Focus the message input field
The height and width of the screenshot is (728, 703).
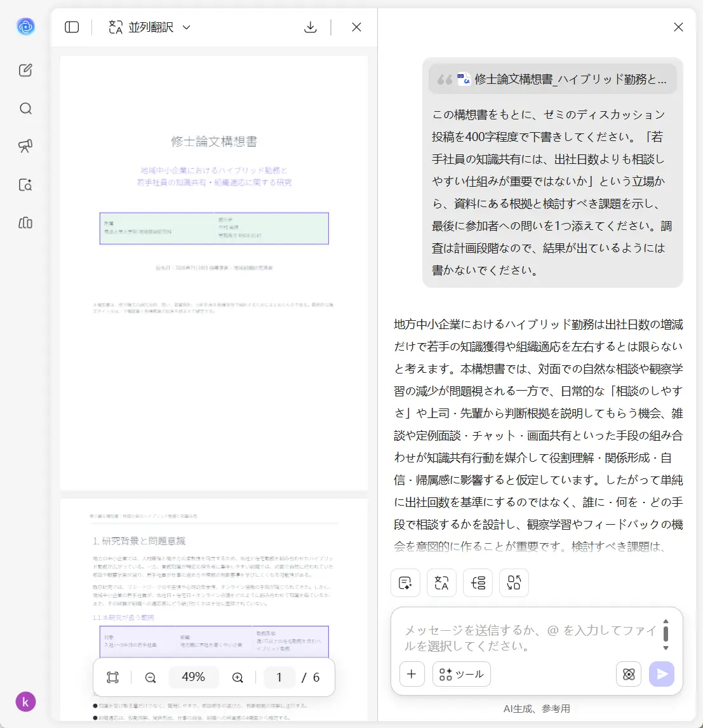click(531, 638)
